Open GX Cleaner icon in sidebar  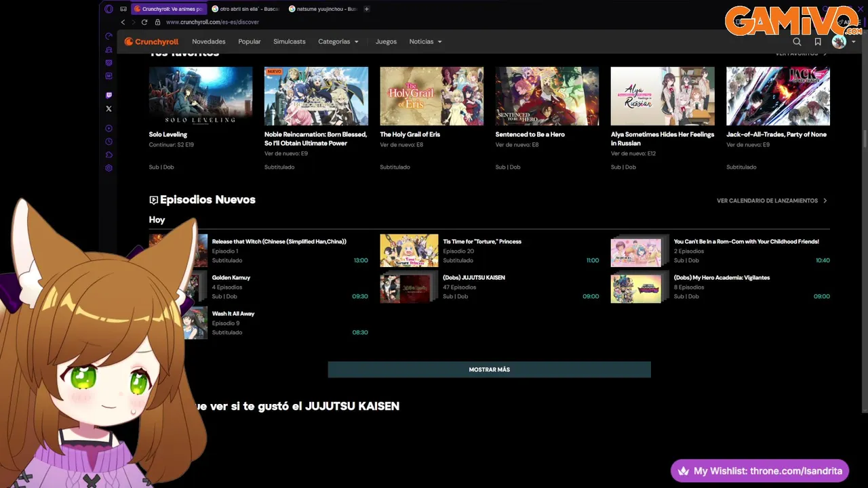coord(108,49)
